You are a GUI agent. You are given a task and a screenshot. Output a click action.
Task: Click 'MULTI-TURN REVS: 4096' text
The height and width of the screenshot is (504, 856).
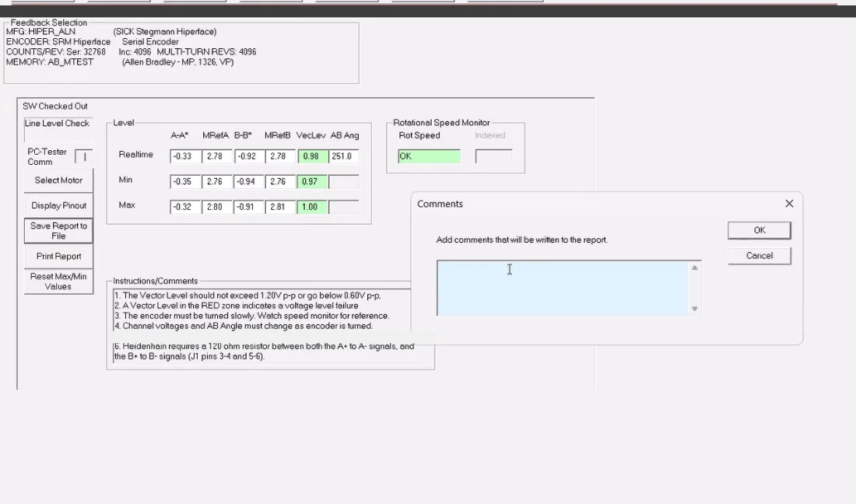206,52
